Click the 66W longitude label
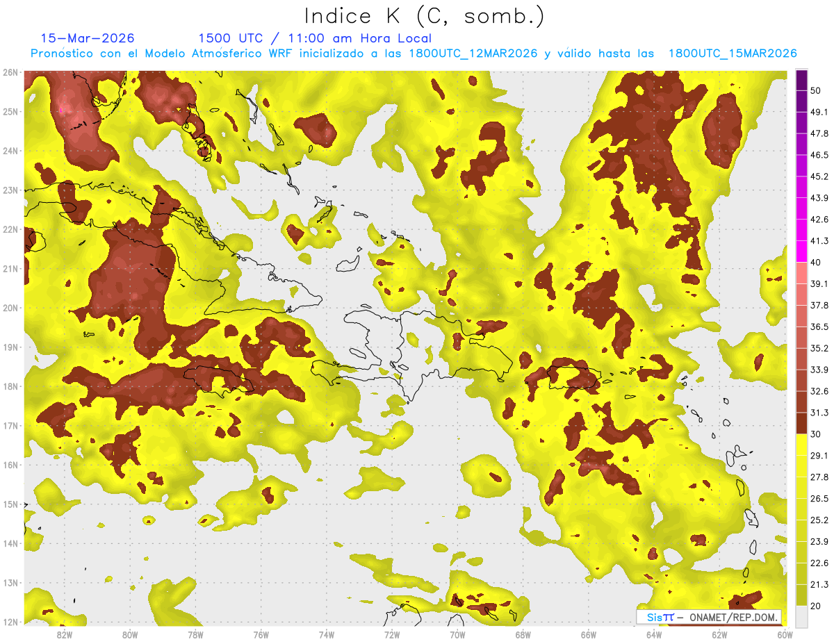The width and height of the screenshot is (834, 644). point(589,634)
